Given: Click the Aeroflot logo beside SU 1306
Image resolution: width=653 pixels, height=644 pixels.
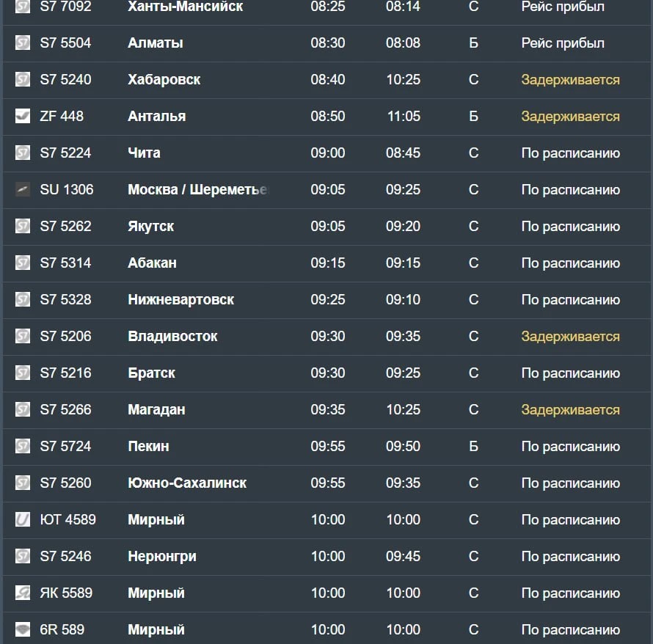Looking at the screenshot, I should click(23, 189).
